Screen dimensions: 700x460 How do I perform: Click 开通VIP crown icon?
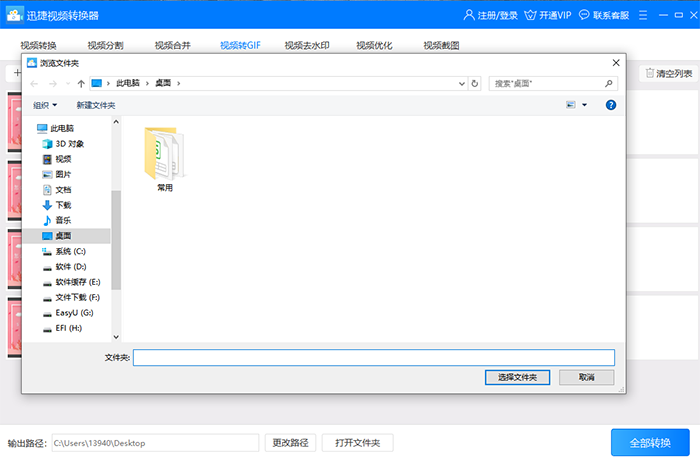point(530,15)
